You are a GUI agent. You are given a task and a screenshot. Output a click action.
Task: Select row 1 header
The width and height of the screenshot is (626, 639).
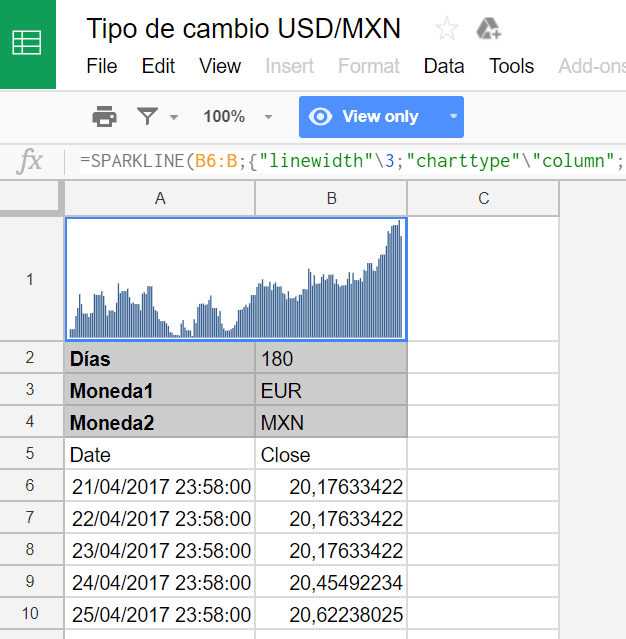[x=30, y=279]
